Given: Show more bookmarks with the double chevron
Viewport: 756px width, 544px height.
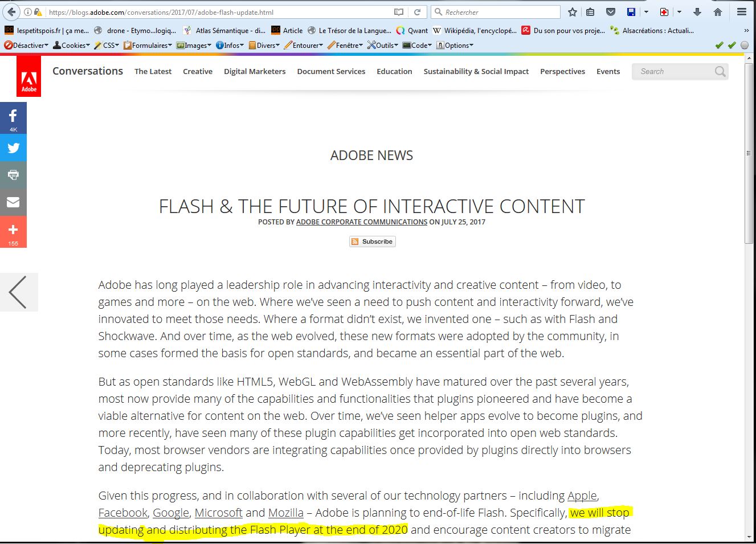Looking at the screenshot, I should point(746,31).
